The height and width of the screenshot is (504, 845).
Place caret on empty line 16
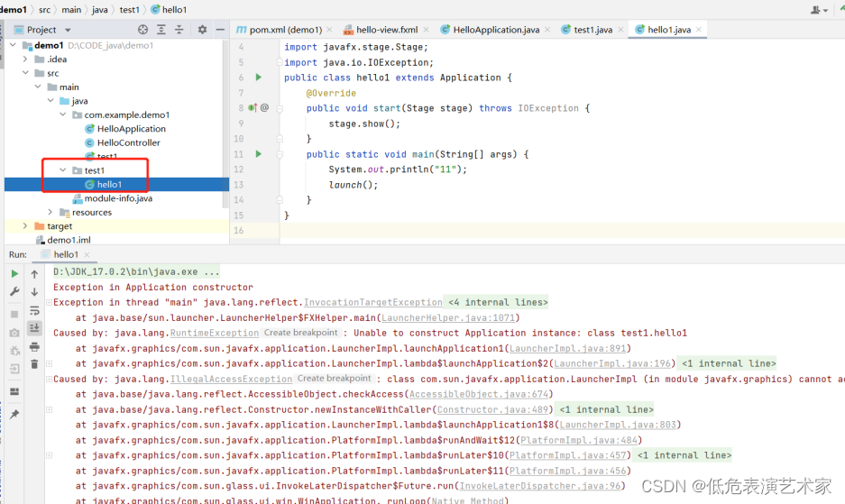point(560,230)
